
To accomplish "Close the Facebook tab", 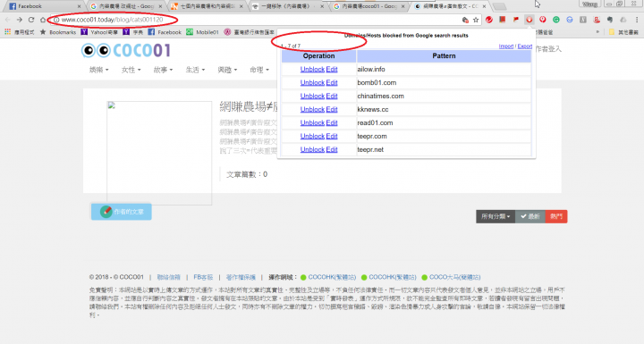I will click(x=79, y=6).
